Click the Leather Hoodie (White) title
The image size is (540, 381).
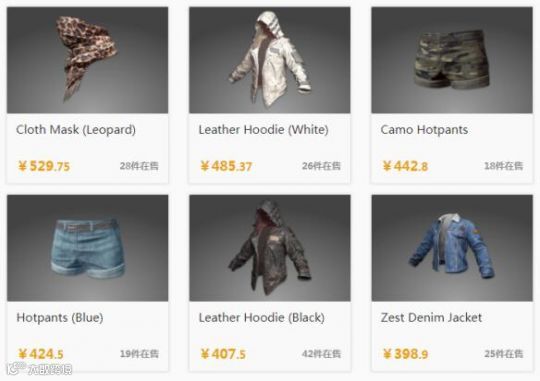(263, 130)
